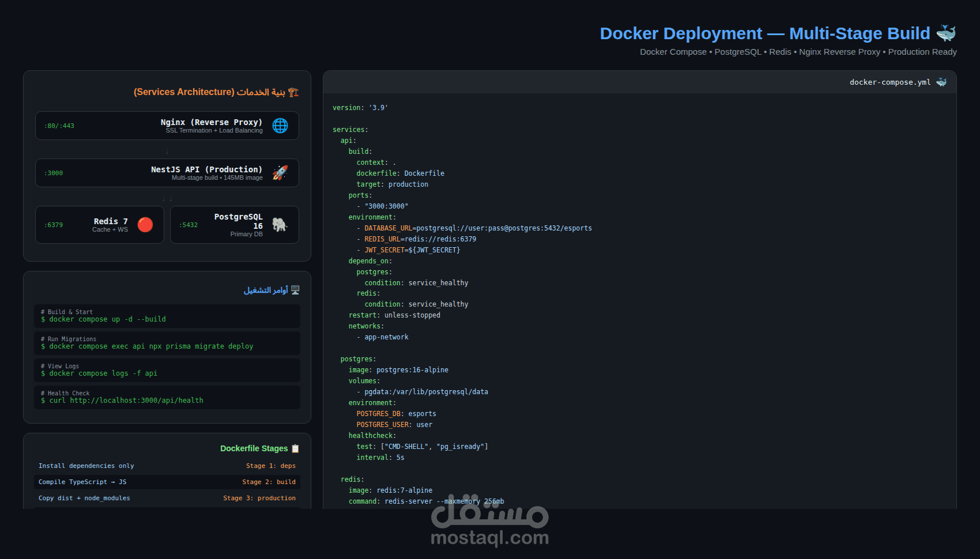This screenshot has width=980, height=559.
Task: Click the ":6379" port label
Action: coord(54,225)
